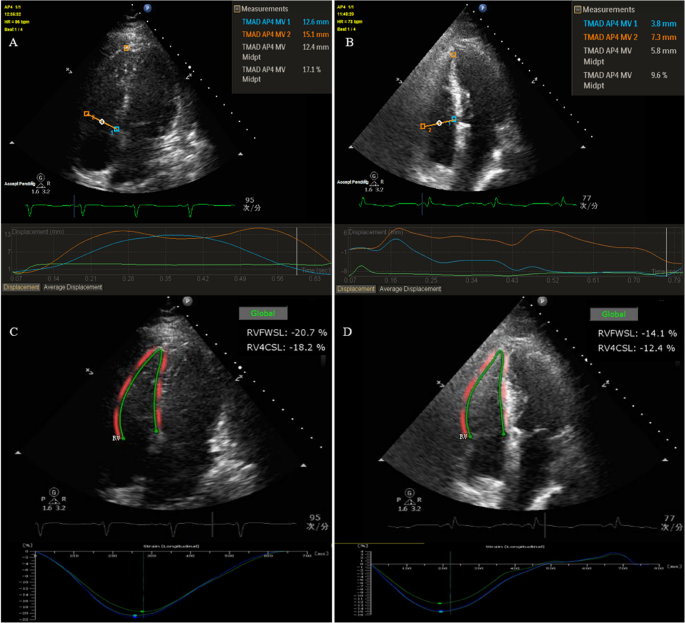685x623 pixels.
Task: Click the white time cursor in panel A displacement graph
Action: tap(297, 251)
